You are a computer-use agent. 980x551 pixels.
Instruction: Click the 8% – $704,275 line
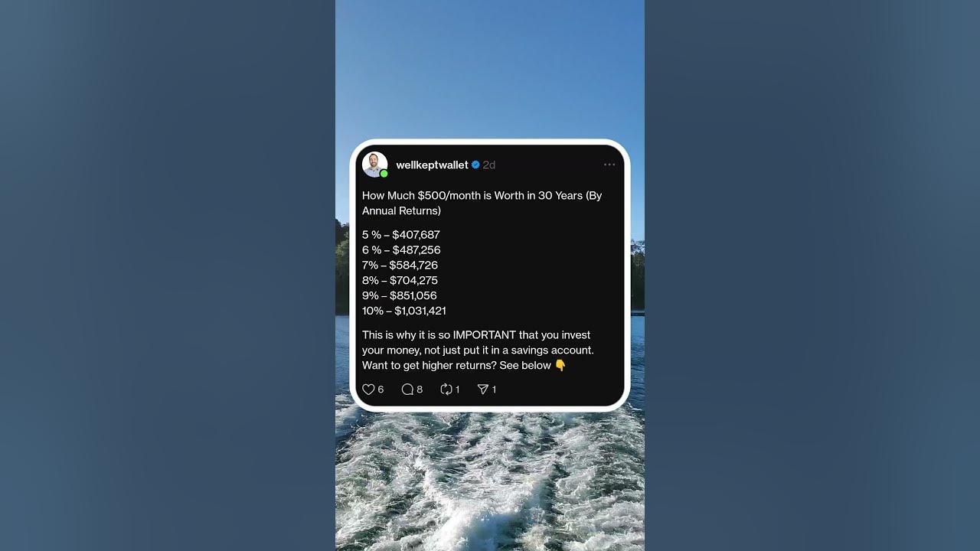tap(400, 280)
